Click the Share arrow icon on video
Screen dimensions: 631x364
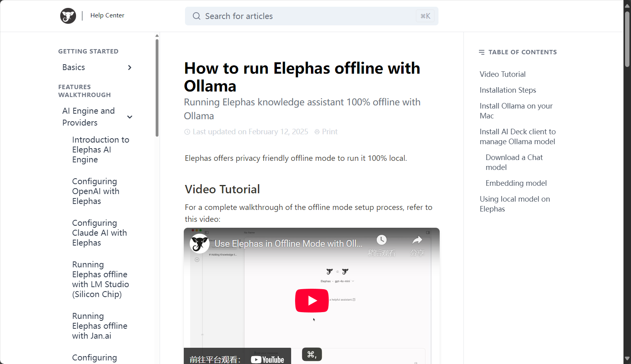pyautogui.click(x=417, y=240)
